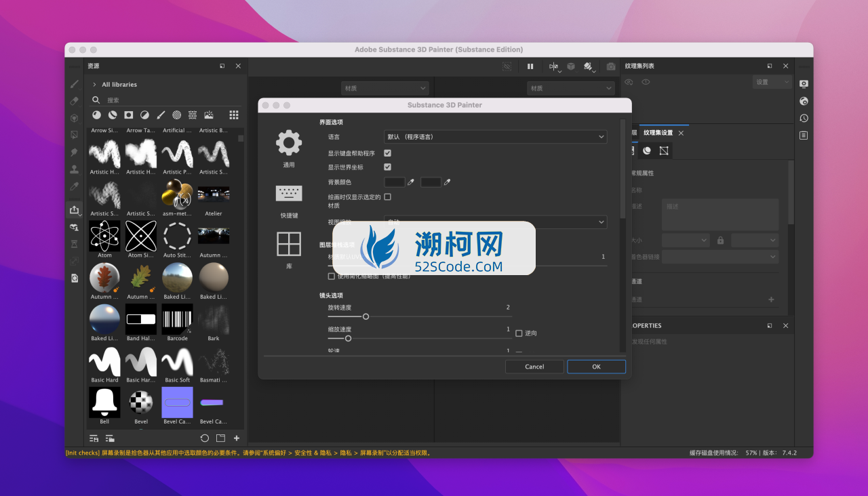Open the log clipboard icon in right sidebar

[804, 135]
